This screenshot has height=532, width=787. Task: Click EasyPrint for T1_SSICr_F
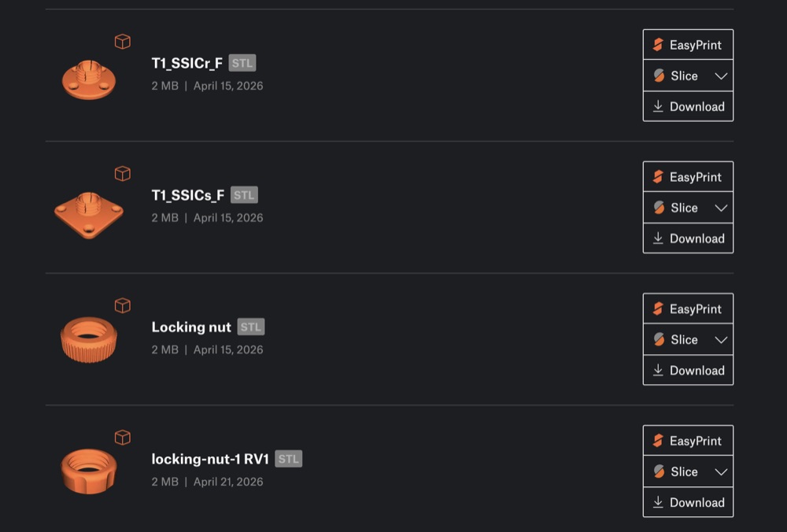point(688,45)
